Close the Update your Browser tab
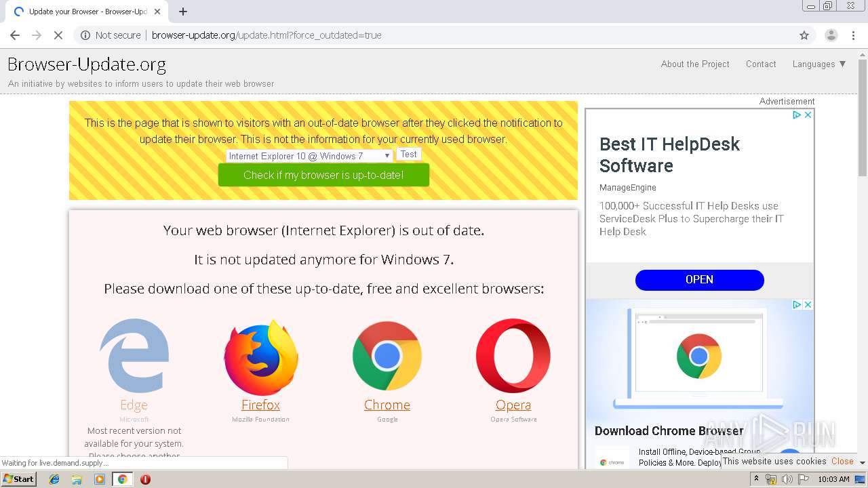Screen dimensions: 868x488 click(157, 12)
